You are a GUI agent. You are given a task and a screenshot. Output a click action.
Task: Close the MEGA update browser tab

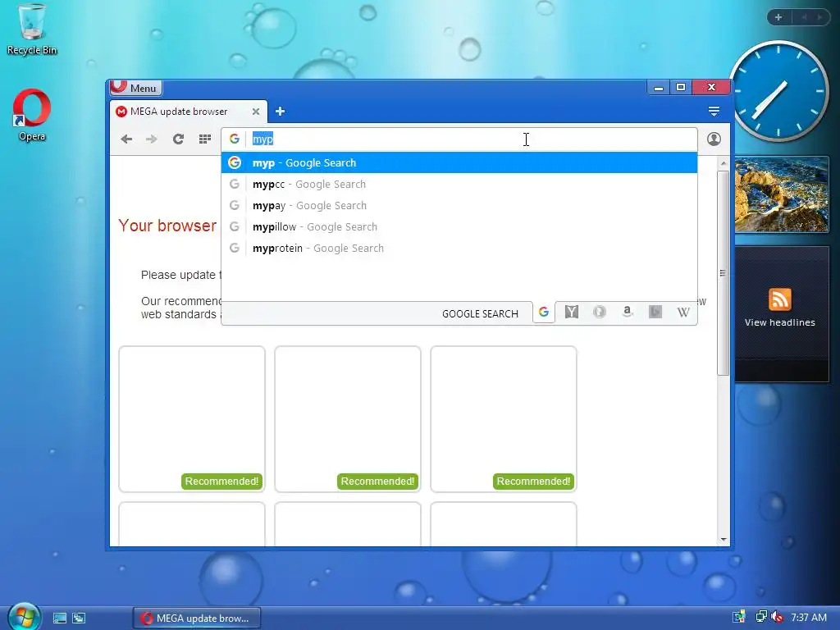tap(256, 112)
